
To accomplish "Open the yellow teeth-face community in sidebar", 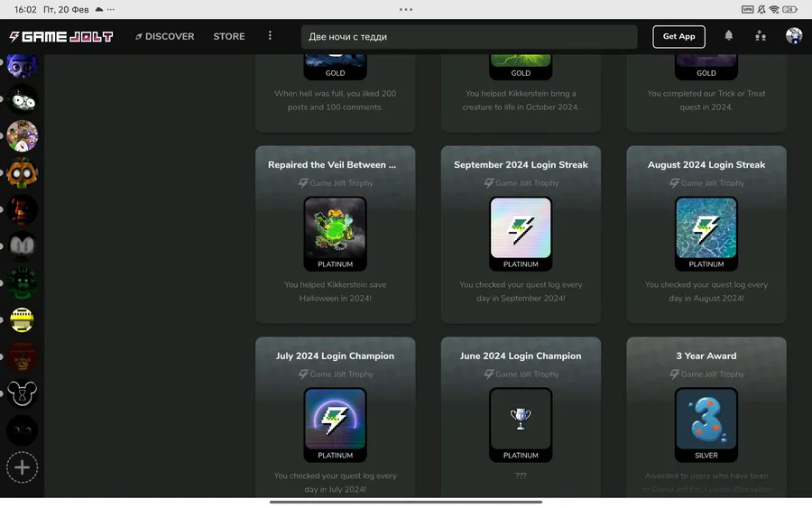I will pos(22,320).
